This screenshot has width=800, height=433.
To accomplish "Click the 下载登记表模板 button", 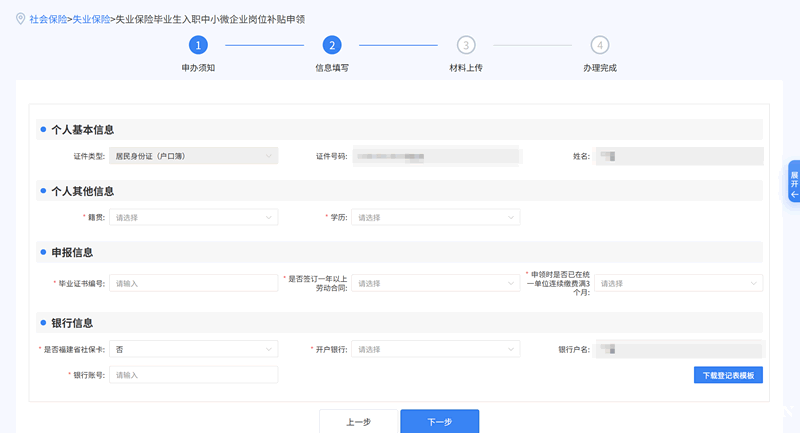I will coord(728,375).
